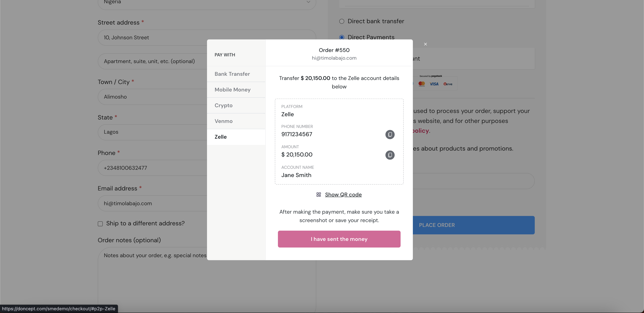Switch to the Bank Transfer tab
This screenshot has width=644, height=313.
pyautogui.click(x=232, y=74)
